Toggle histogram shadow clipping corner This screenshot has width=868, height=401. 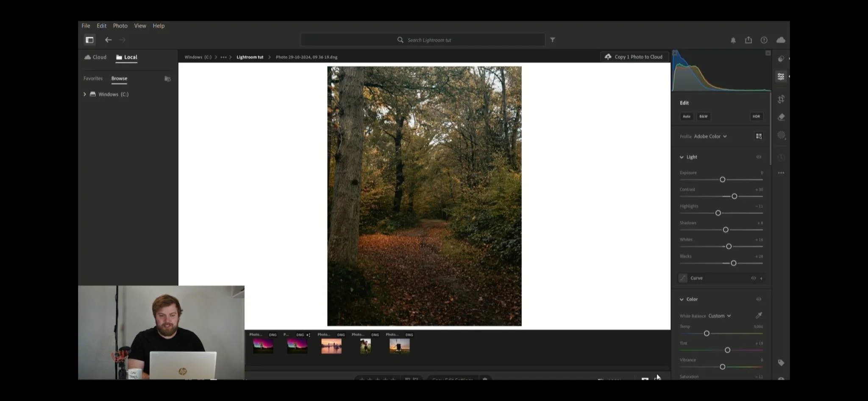[675, 53]
